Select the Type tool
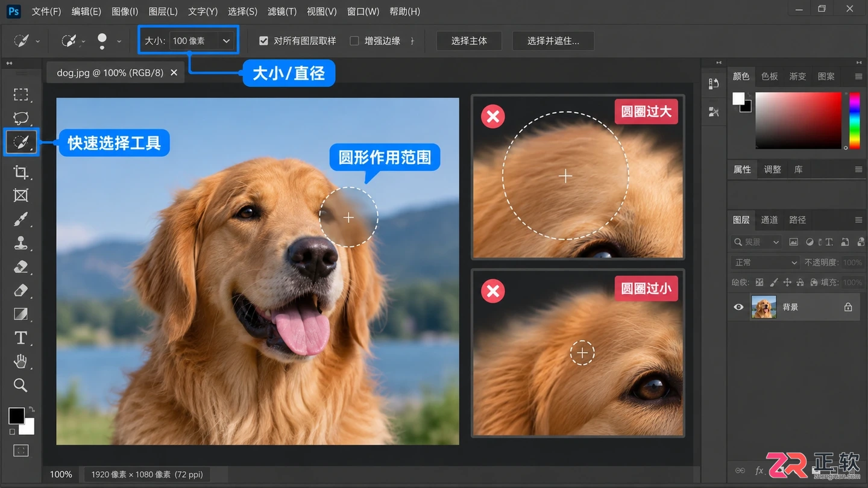Screen dimensions: 868x488 pyautogui.click(x=21, y=337)
